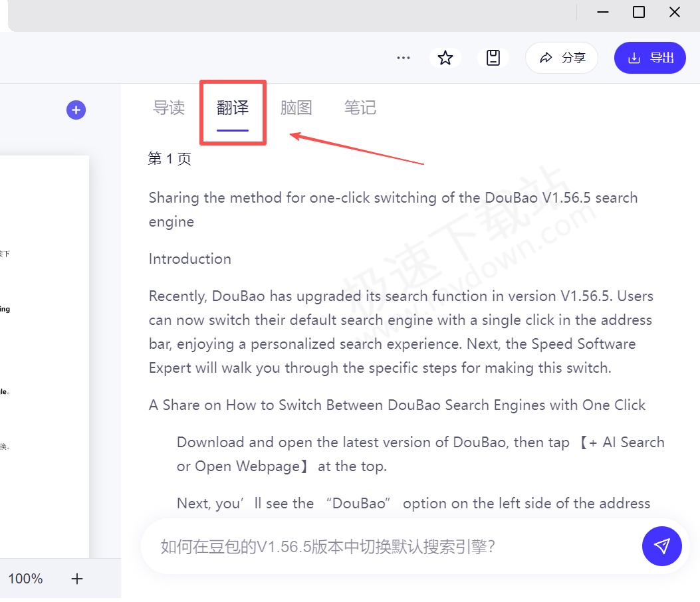Send the question via the paper plane icon
Image resolution: width=700 pixels, height=602 pixels.
coord(661,546)
